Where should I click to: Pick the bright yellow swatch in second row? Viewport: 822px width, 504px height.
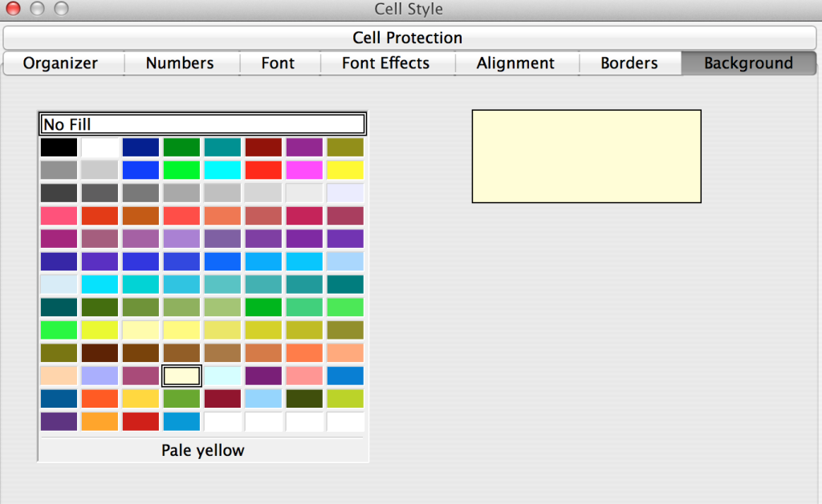pyautogui.click(x=345, y=170)
